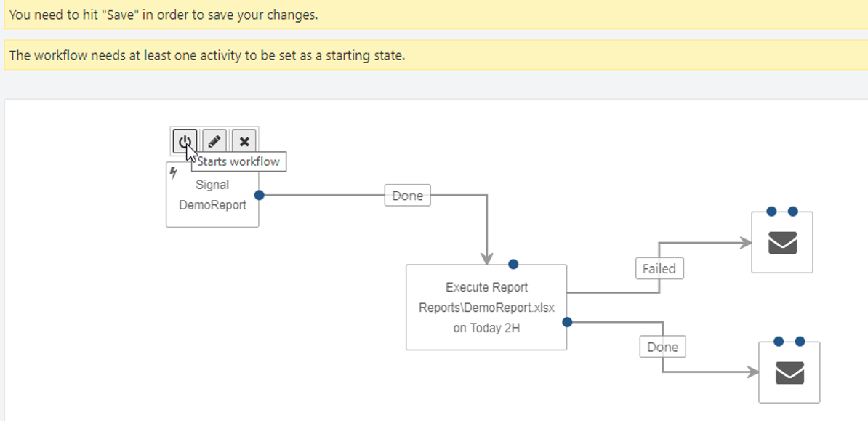This screenshot has width=868, height=421.
Task: Click the starting state warning banner
Action: click(x=436, y=55)
